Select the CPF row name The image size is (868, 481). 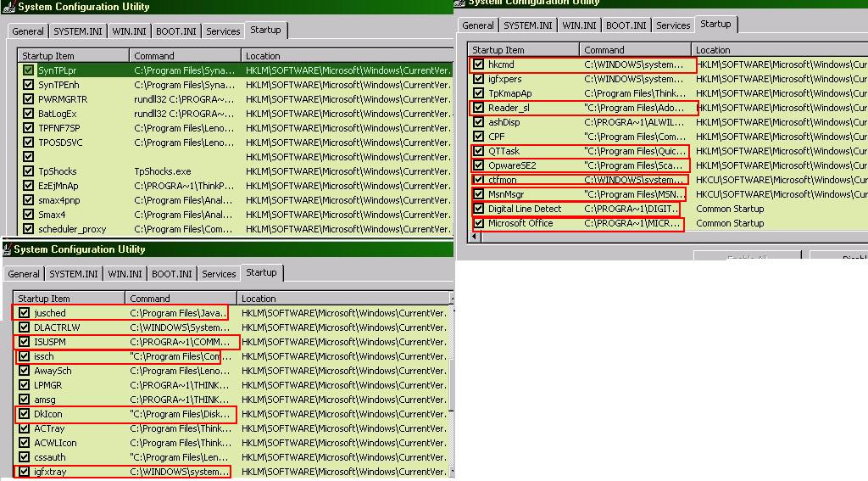[496, 137]
